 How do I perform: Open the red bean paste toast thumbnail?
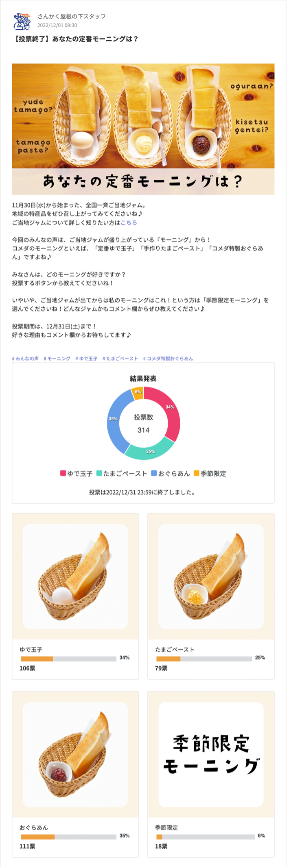tap(75, 755)
